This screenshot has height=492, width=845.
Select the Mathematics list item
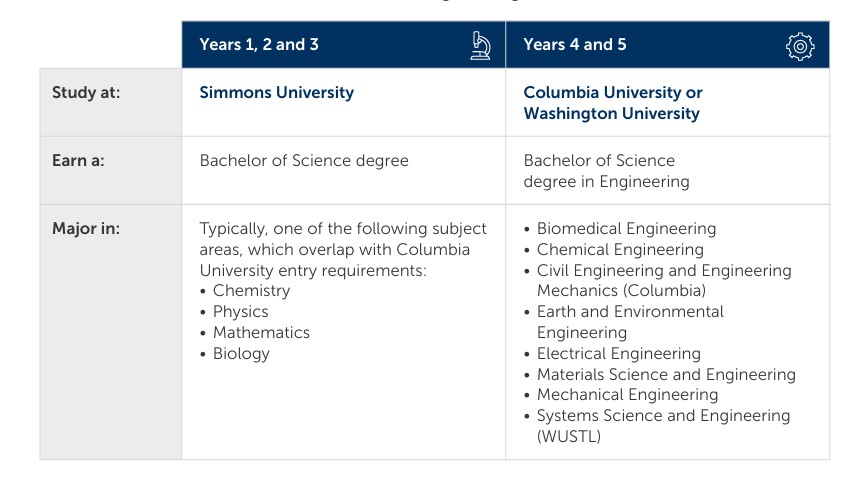[261, 332]
